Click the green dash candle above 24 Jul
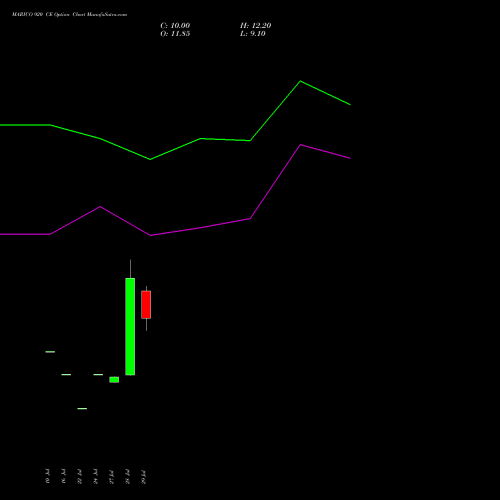Image resolution: width=500 pixels, height=500 pixels. tap(98, 375)
